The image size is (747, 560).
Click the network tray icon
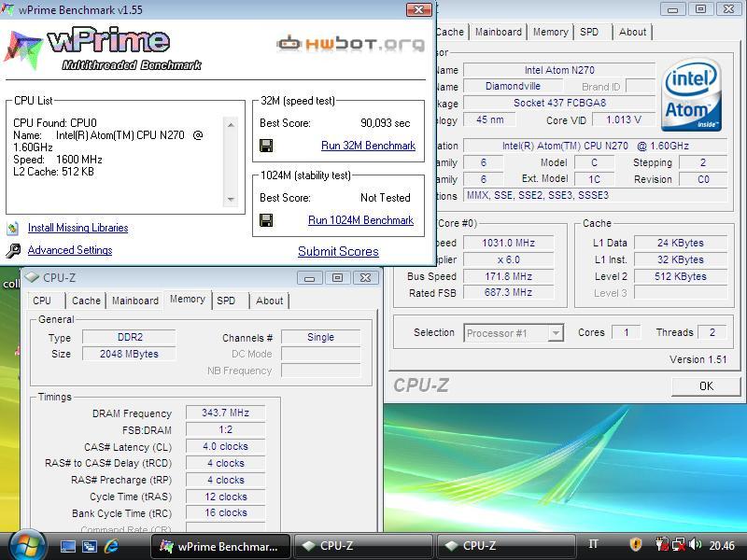679,544
